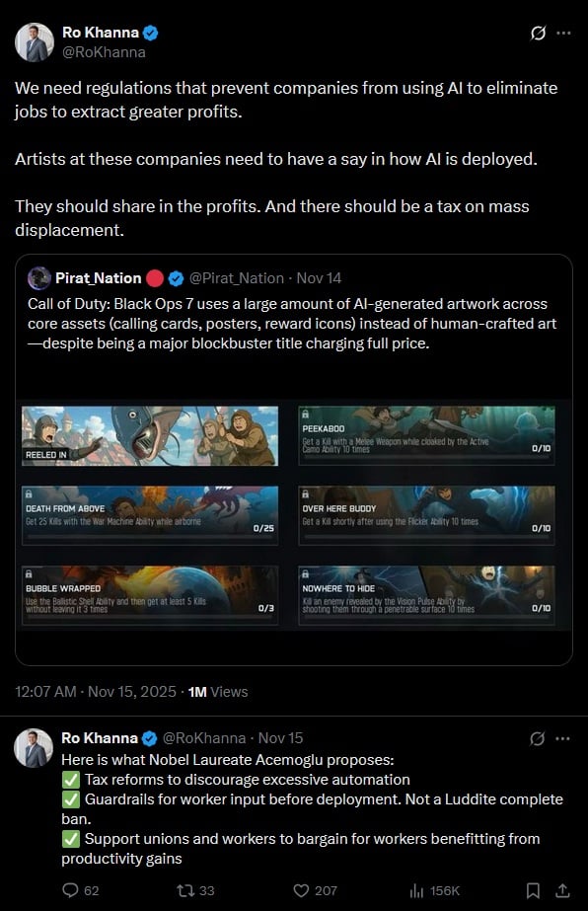Bookmark the reply tweet

(533, 890)
